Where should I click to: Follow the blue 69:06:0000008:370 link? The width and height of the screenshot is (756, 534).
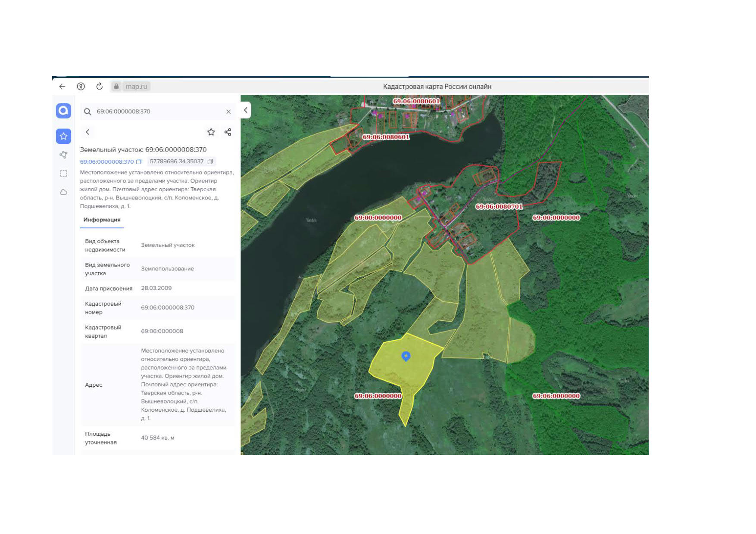click(x=107, y=162)
